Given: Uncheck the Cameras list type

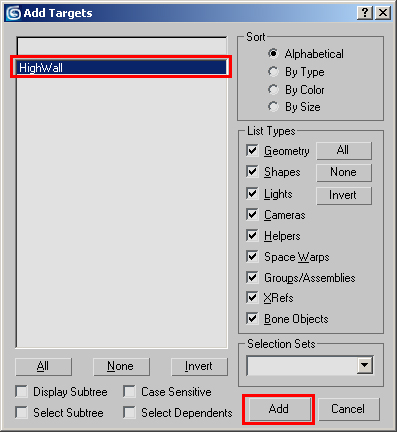Looking at the screenshot, I should pos(252,215).
